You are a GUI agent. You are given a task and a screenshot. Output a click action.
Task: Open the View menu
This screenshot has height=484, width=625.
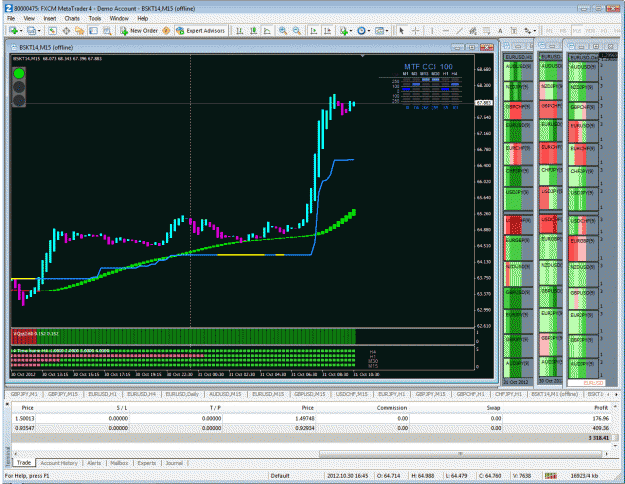tap(29, 18)
